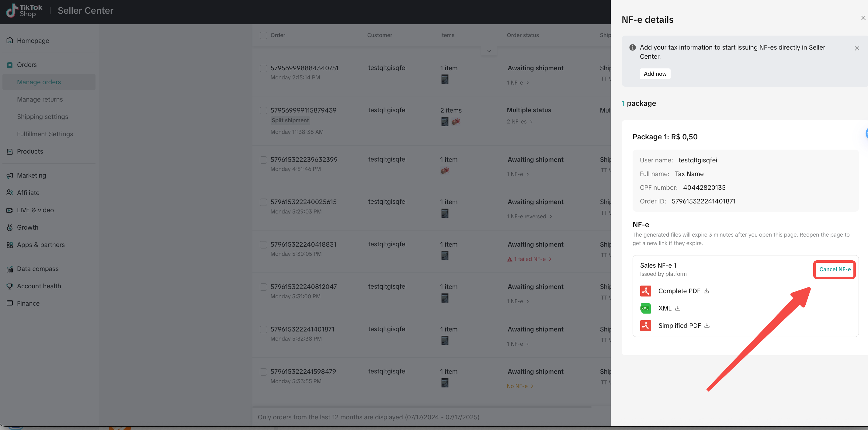The image size is (868, 430).
Task: Open Data compass chart icon
Action: pyautogui.click(x=10, y=269)
